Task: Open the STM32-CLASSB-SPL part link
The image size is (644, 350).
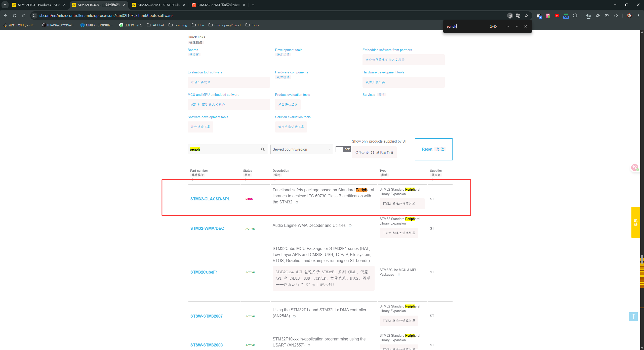Action: point(210,199)
